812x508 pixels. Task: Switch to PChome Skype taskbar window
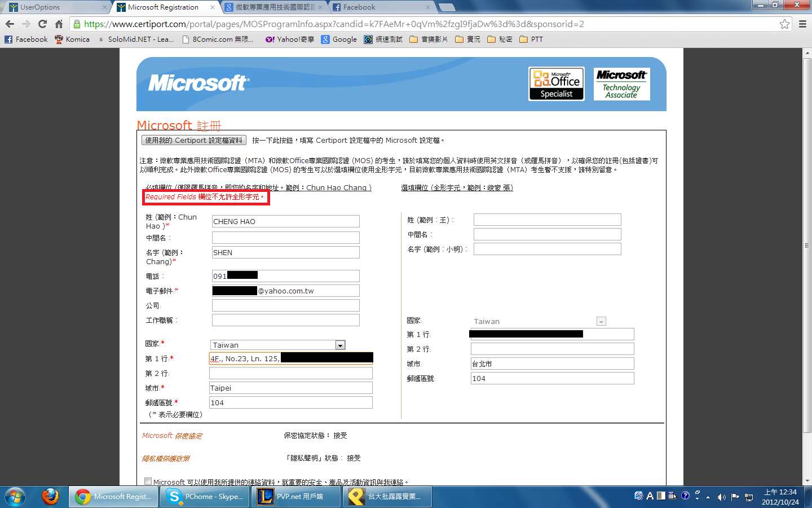(x=205, y=497)
